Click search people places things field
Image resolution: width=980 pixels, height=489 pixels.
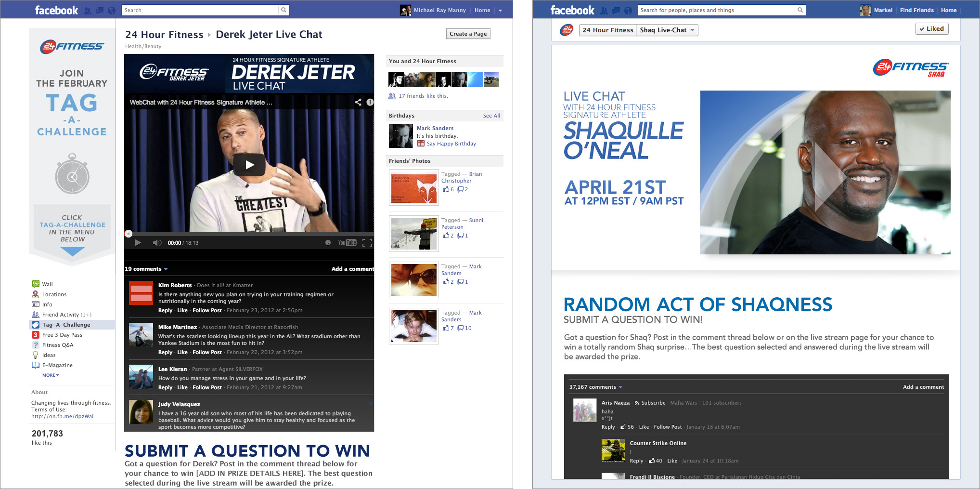pos(717,10)
